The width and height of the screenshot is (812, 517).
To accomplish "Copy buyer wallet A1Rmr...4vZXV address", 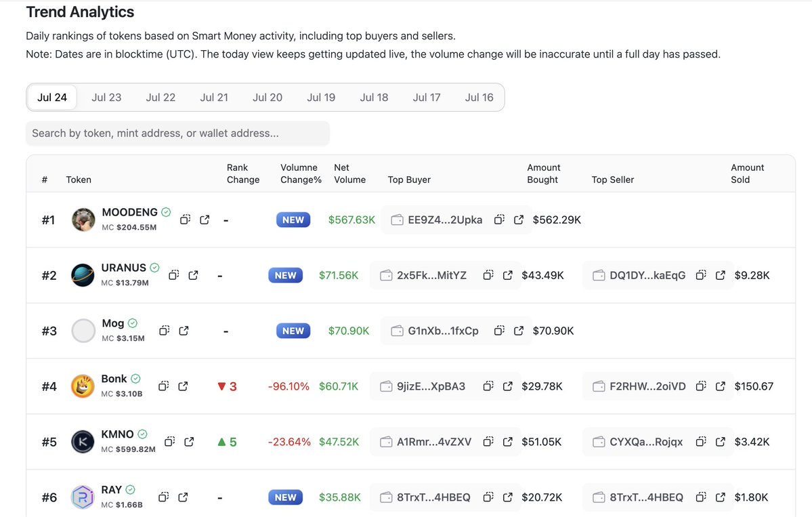I will point(488,441).
